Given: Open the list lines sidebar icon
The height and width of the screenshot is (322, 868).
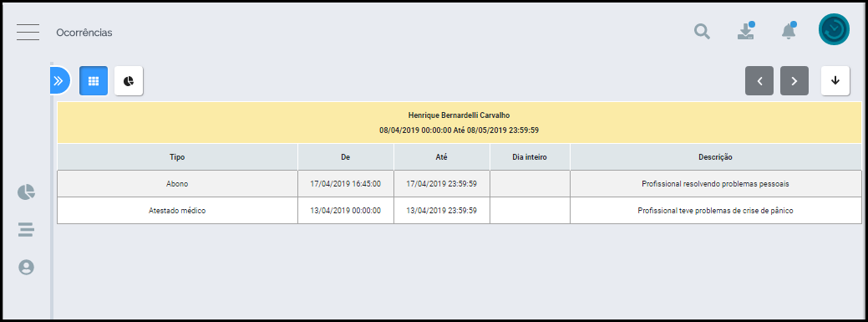Looking at the screenshot, I should tap(26, 229).
